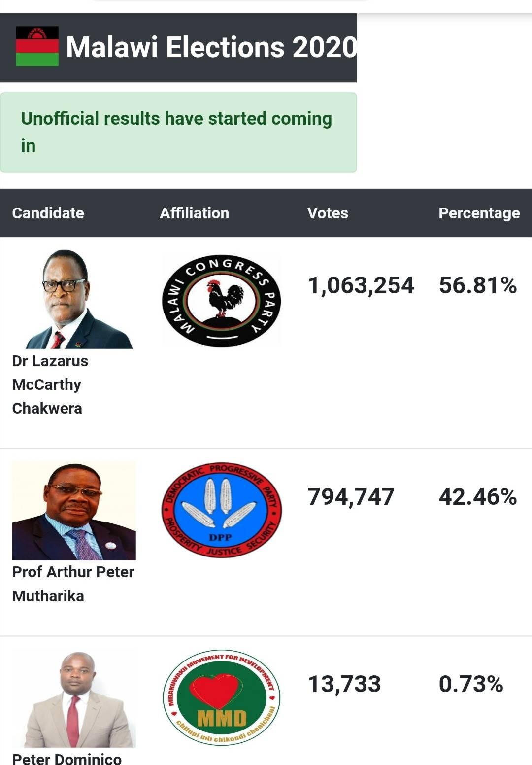Click the unofficial results notice banner
Viewport: 532px width, 765px height.
pyautogui.click(x=178, y=132)
